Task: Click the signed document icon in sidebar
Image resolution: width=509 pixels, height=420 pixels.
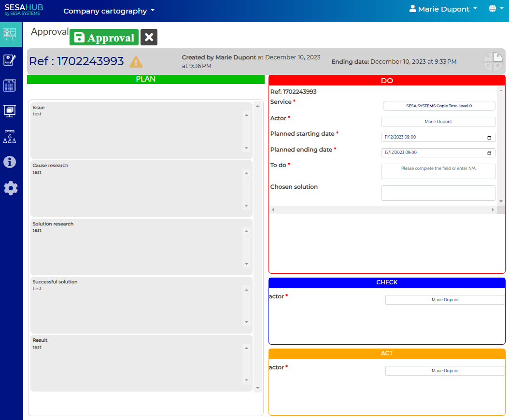Action: 10,60
